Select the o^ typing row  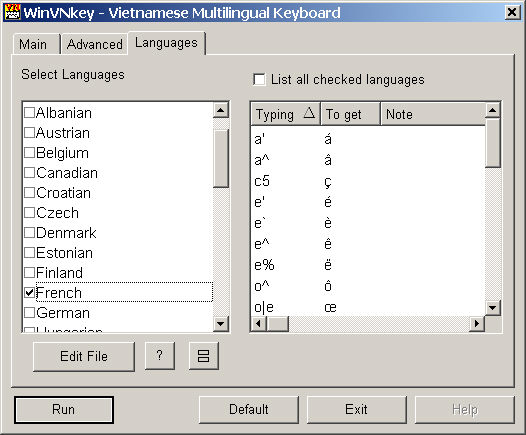click(368, 286)
